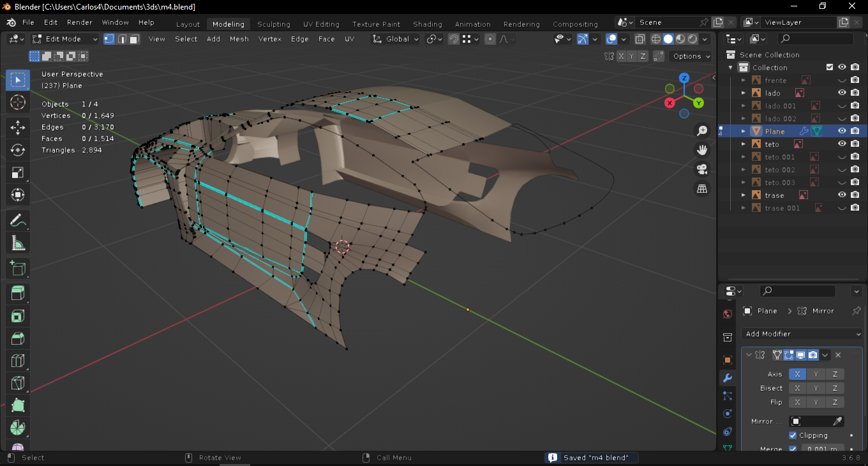This screenshot has height=466, width=868.
Task: Click the Blender logo menu
Action: [x=11, y=22]
